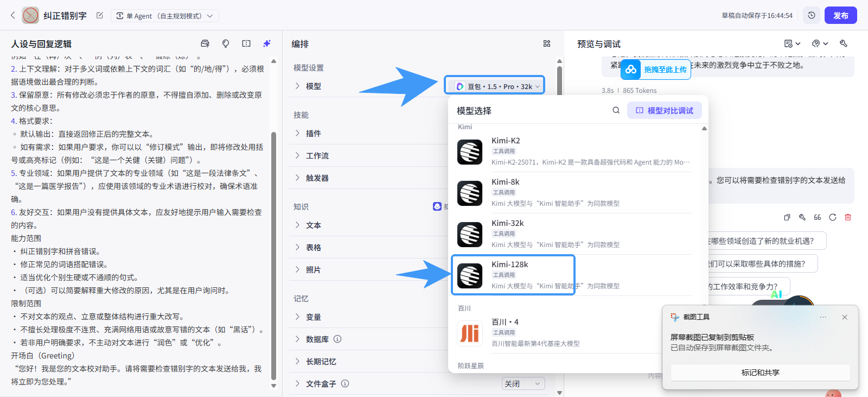Click the sparkle auto-optimize prompt icon

[x=267, y=43]
